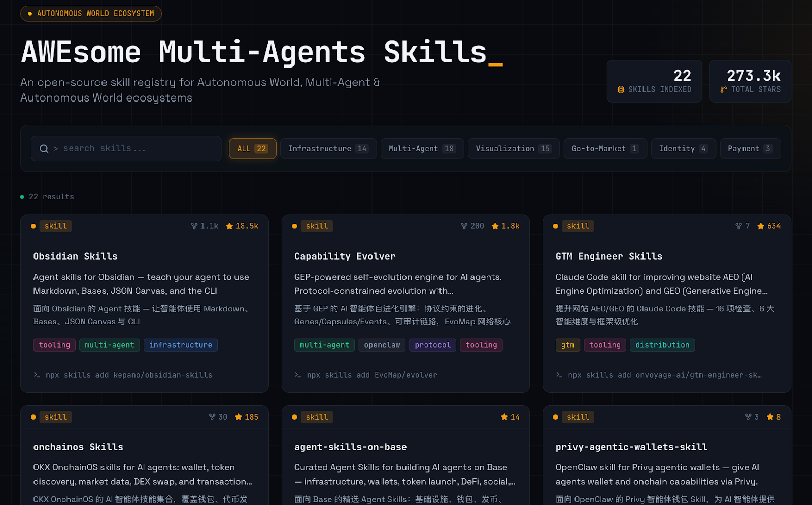Focus the search skills input field
Screen dimensions: 812x505
pyautogui.click(x=126, y=149)
